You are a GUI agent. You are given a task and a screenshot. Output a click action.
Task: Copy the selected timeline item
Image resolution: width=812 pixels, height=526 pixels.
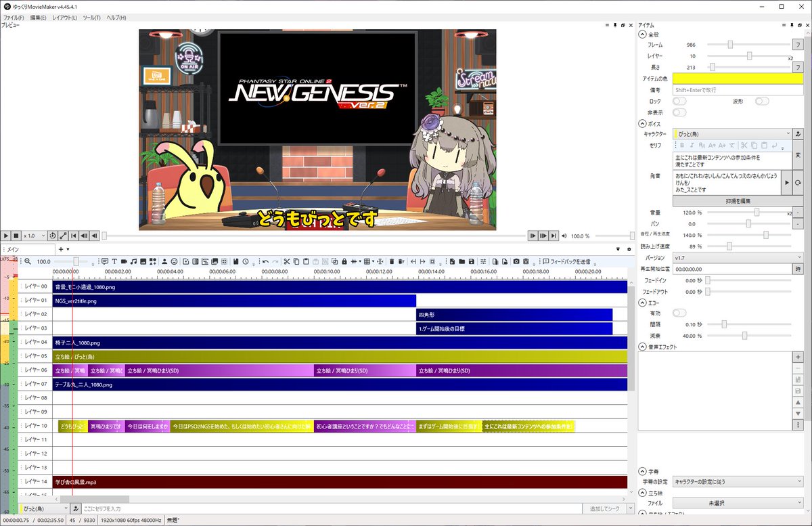point(296,261)
